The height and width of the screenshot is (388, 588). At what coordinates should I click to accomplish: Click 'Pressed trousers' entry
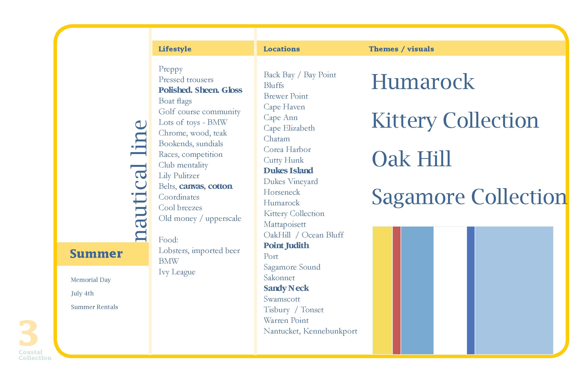pos(186,79)
